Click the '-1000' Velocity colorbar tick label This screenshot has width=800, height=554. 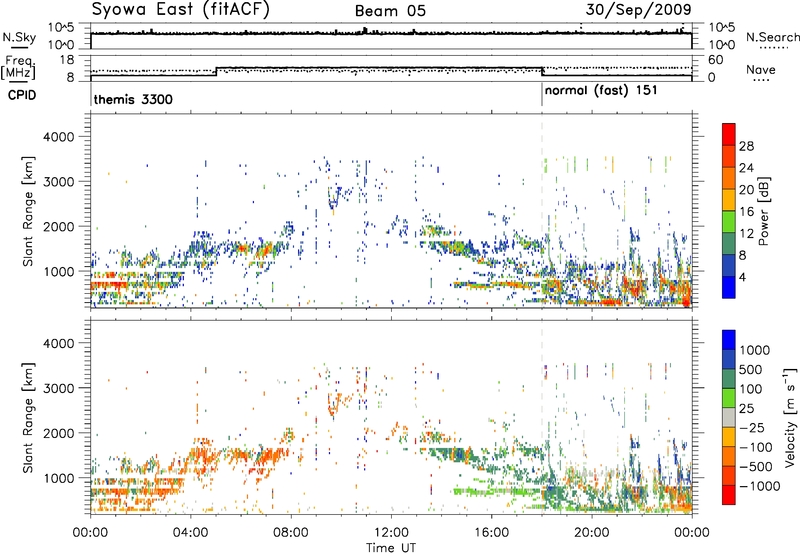[760, 486]
